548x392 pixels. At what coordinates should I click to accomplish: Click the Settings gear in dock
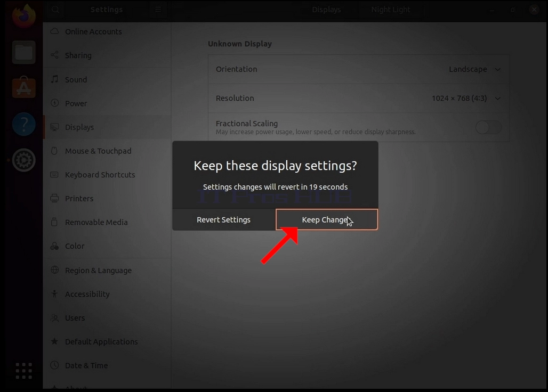coord(24,160)
